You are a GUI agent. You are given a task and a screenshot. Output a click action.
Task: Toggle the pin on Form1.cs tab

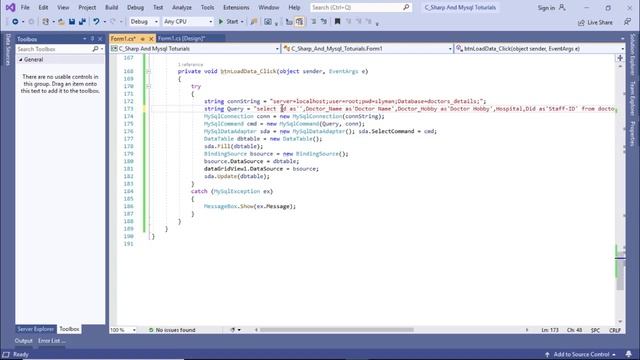(x=142, y=39)
